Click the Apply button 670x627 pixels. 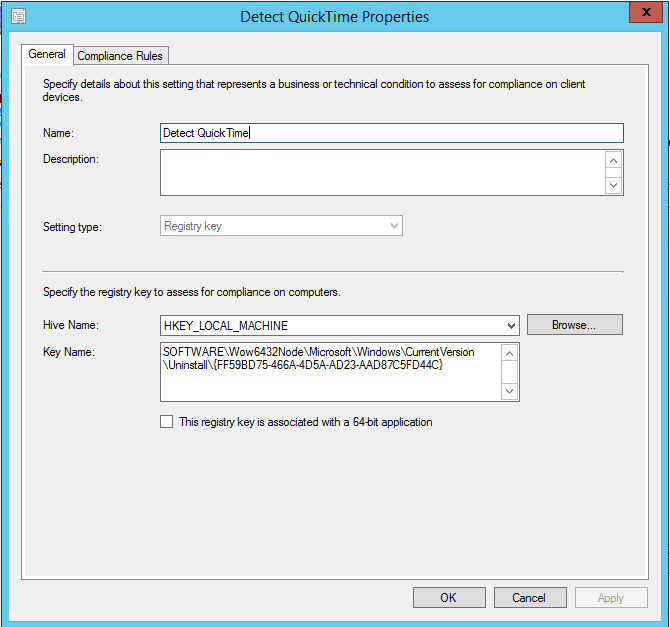611,597
